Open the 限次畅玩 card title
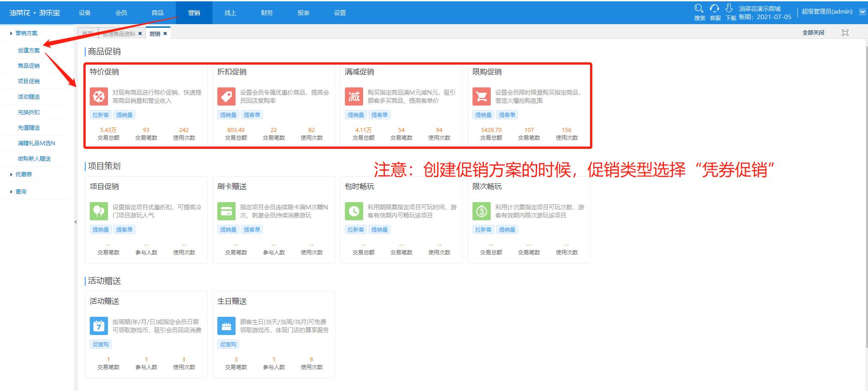 [x=487, y=187]
